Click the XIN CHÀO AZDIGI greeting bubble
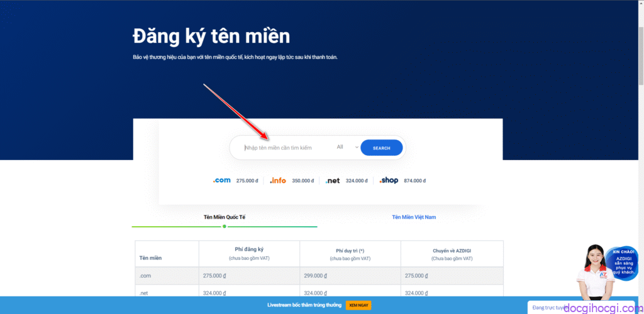The image size is (644, 314). point(623,264)
